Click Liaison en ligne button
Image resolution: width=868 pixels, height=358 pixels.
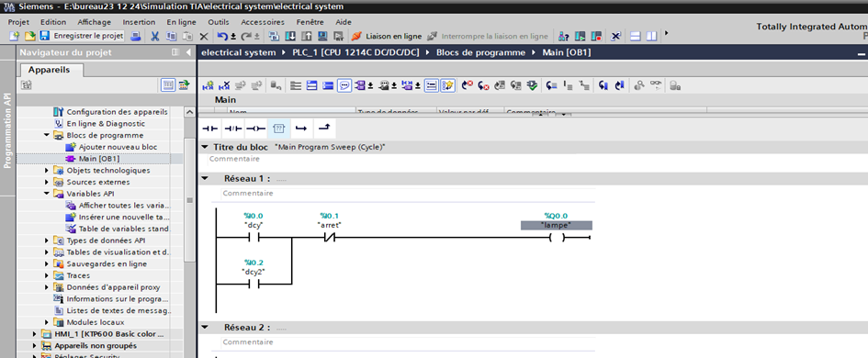387,37
